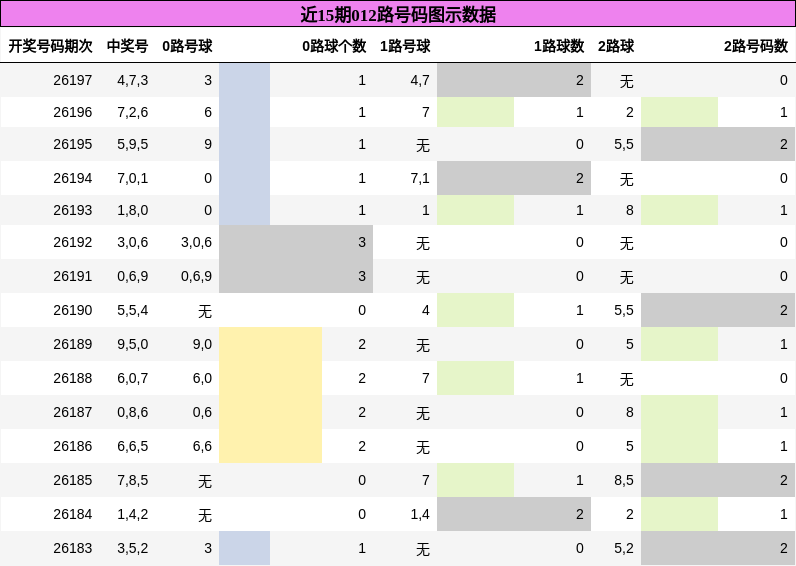Click gray 2路 count bar in row 26185
The width and height of the screenshot is (796, 566).
click(x=718, y=480)
